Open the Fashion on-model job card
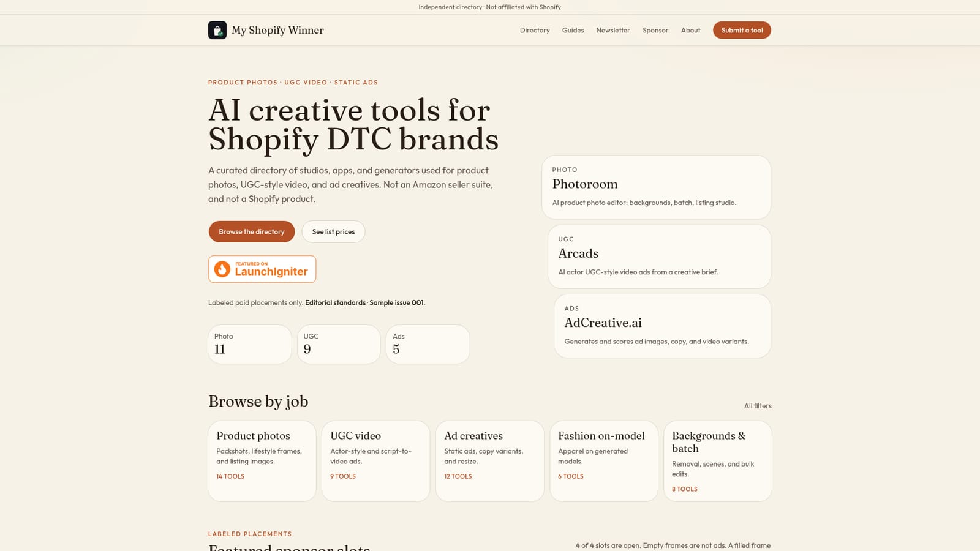The height and width of the screenshot is (551, 980). (604, 461)
